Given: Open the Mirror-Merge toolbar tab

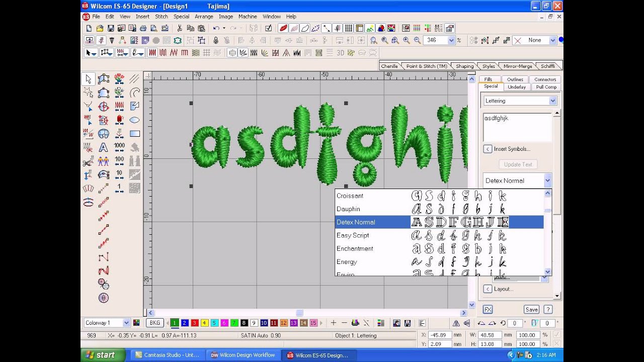Looking at the screenshot, I should click(x=518, y=66).
